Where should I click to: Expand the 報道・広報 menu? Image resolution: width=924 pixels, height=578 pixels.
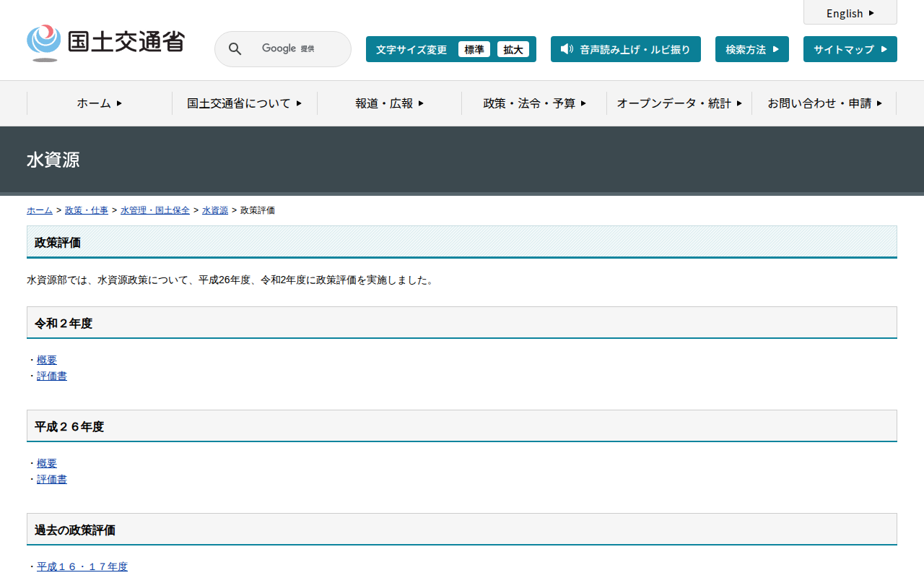click(x=389, y=103)
